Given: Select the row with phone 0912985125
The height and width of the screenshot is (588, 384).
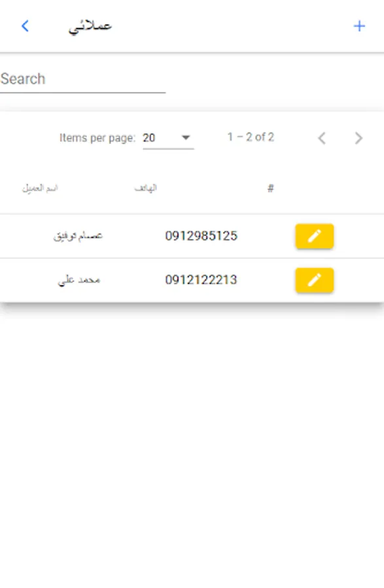Looking at the screenshot, I should tap(192, 236).
